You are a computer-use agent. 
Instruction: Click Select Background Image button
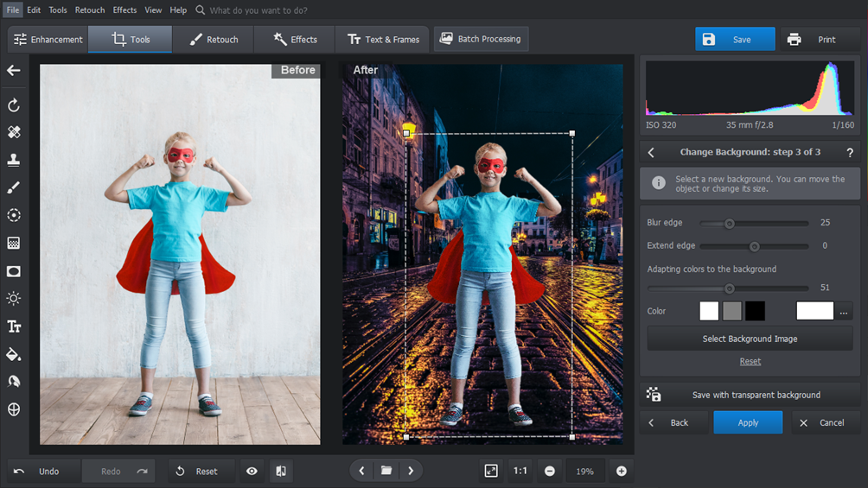[750, 339]
